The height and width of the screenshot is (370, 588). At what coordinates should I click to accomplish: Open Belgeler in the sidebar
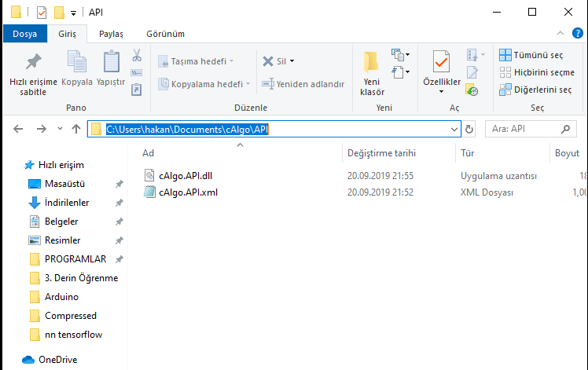coord(61,222)
